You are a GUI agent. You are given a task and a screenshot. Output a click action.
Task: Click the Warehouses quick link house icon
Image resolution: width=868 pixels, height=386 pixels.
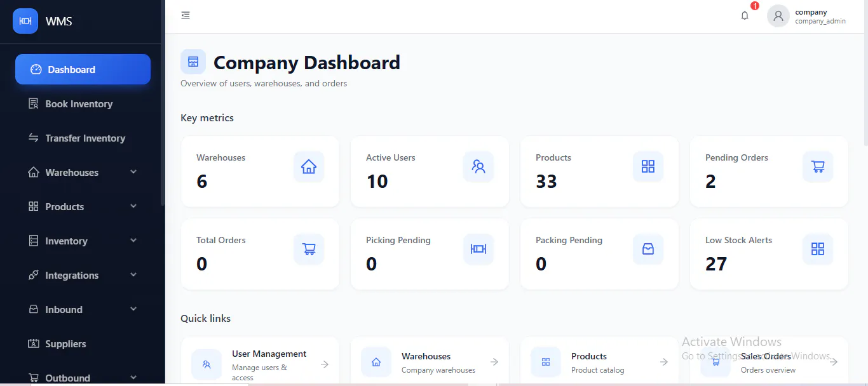(376, 362)
